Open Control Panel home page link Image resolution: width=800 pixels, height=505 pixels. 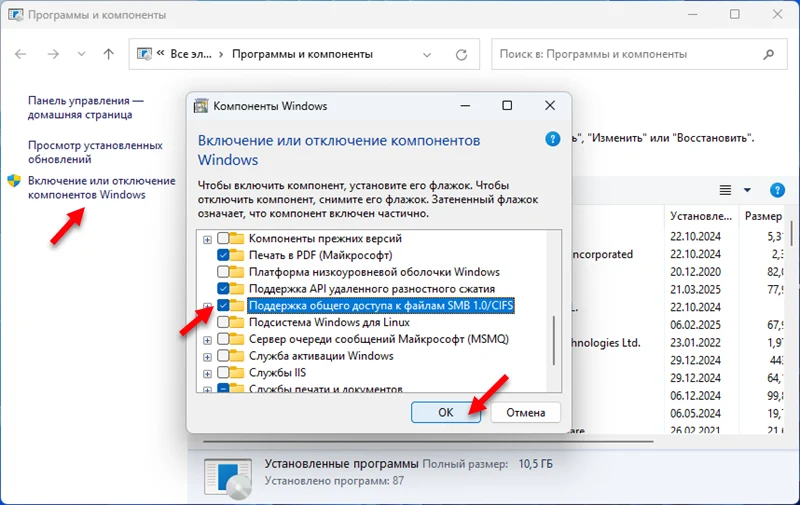pyautogui.click(x=86, y=108)
